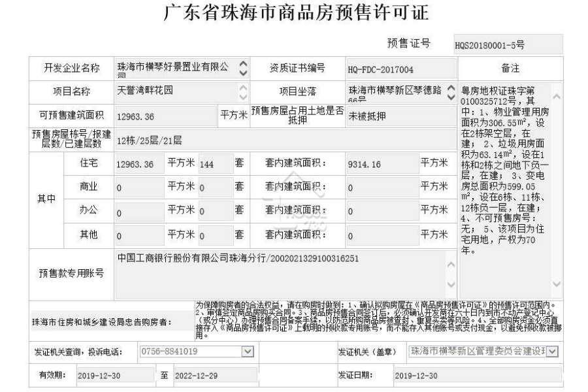Click the 预售证号 label
Image resolution: width=588 pixels, height=392 pixels.
click(x=409, y=43)
